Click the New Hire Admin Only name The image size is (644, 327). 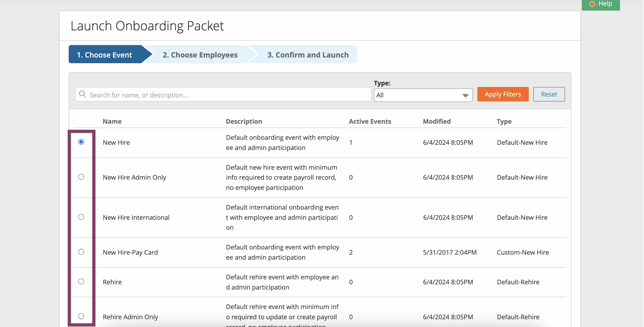(x=134, y=177)
